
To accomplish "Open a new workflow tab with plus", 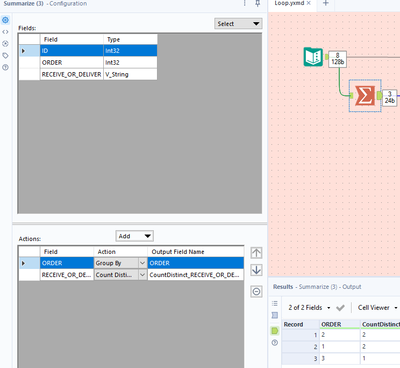I will (326, 3).
